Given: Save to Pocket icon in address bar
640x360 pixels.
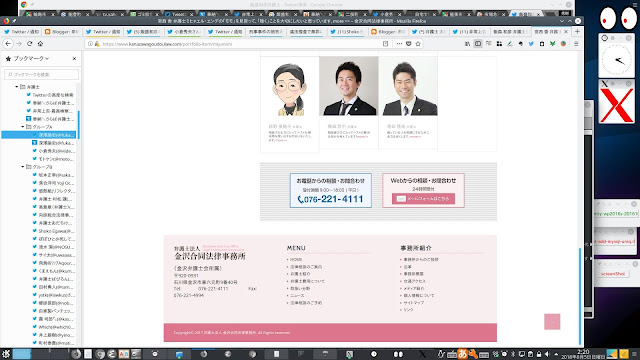Looking at the screenshot, I should 409,44.
